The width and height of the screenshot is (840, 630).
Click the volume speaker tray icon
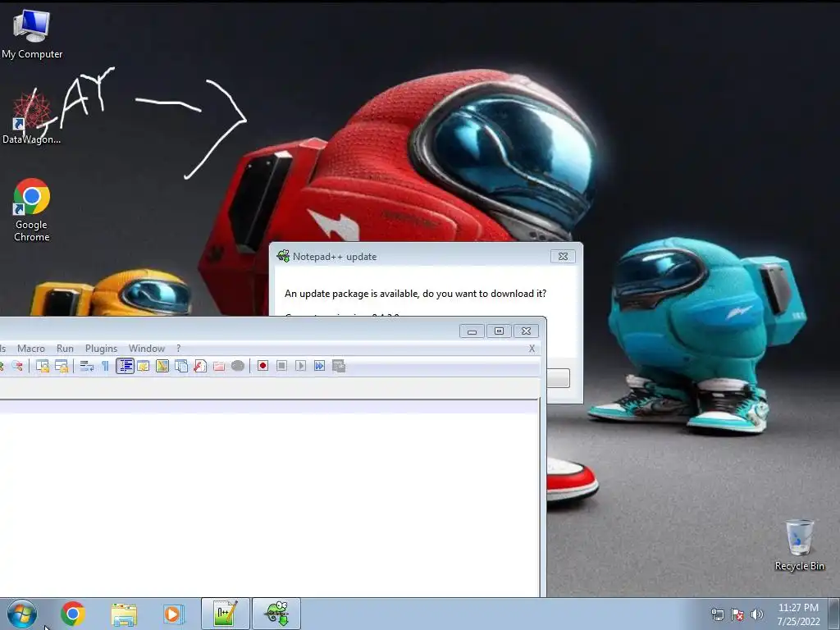[x=756, y=614]
